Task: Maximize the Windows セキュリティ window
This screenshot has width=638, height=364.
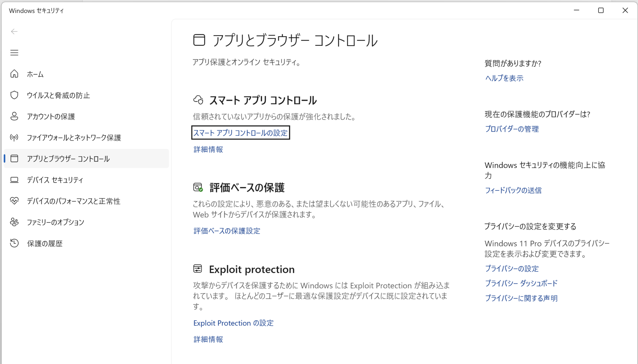Action: coord(601,10)
